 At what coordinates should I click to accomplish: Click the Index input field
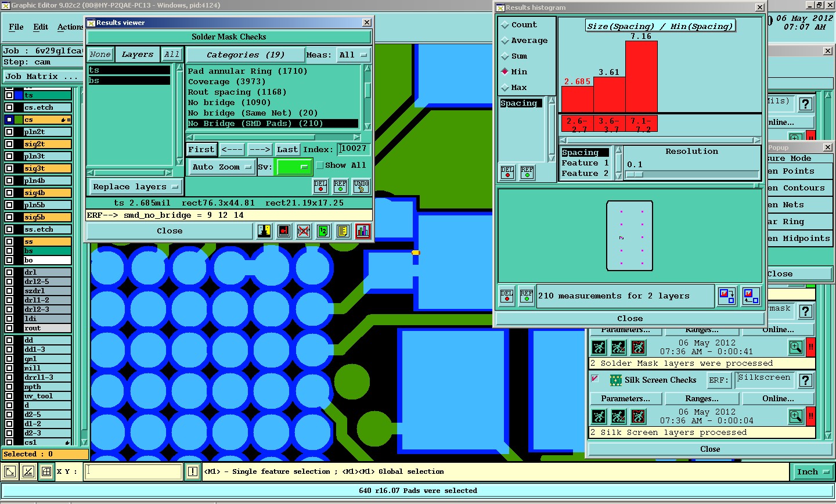click(355, 149)
